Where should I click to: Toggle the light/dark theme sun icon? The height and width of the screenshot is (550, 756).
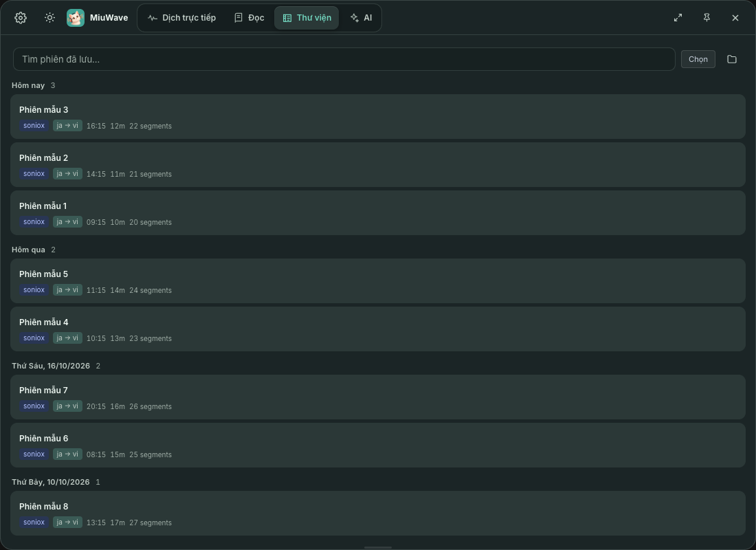(x=49, y=18)
